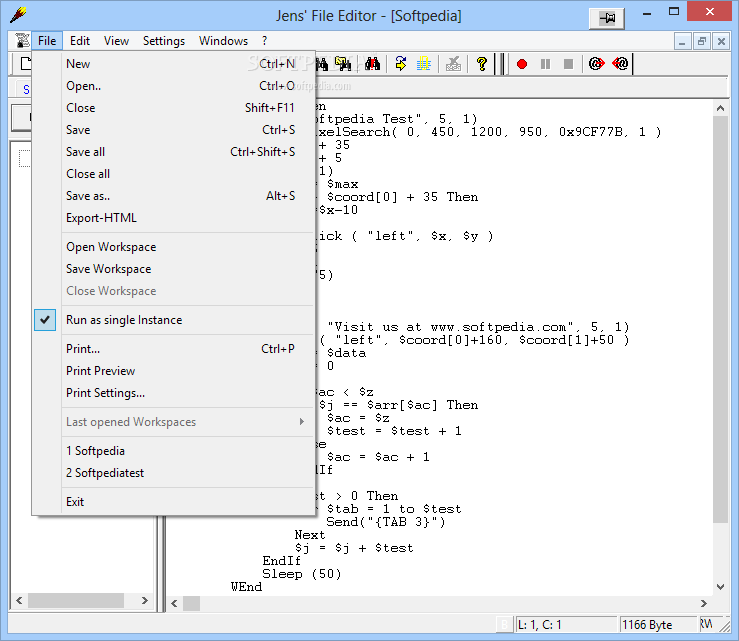Click left panel scrollbar left arrow
The image size is (739, 641).
[x=19, y=600]
